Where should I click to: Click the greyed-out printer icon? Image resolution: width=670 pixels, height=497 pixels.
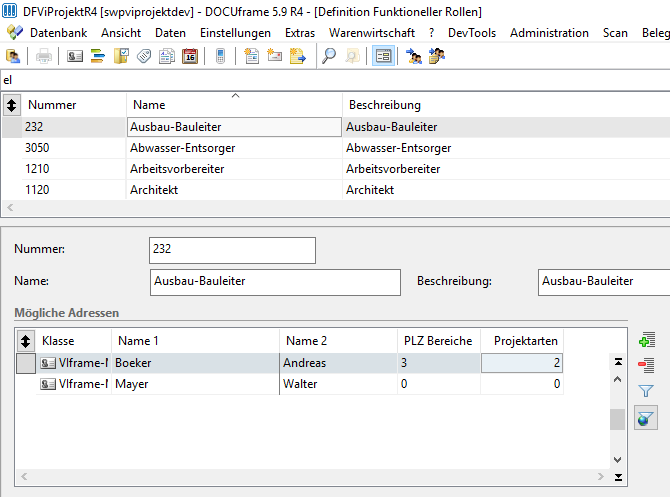44,56
